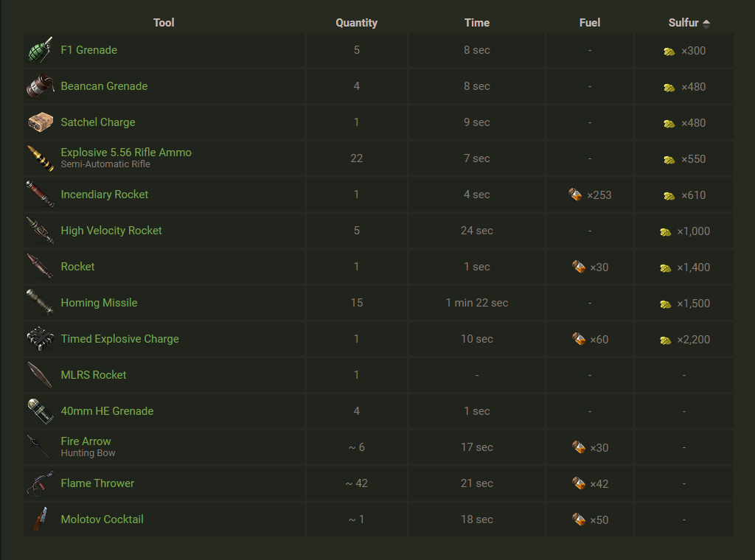Viewport: 755px width, 560px height.
Task: Click the Satchel Charge item icon
Action: [x=40, y=122]
